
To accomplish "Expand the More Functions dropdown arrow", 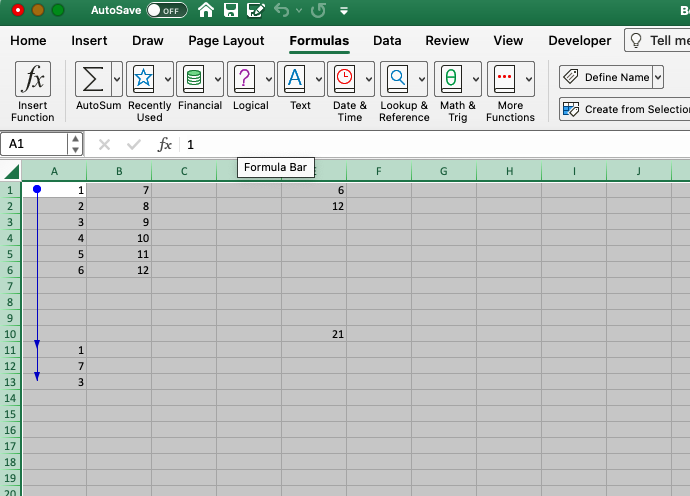I will point(529,79).
